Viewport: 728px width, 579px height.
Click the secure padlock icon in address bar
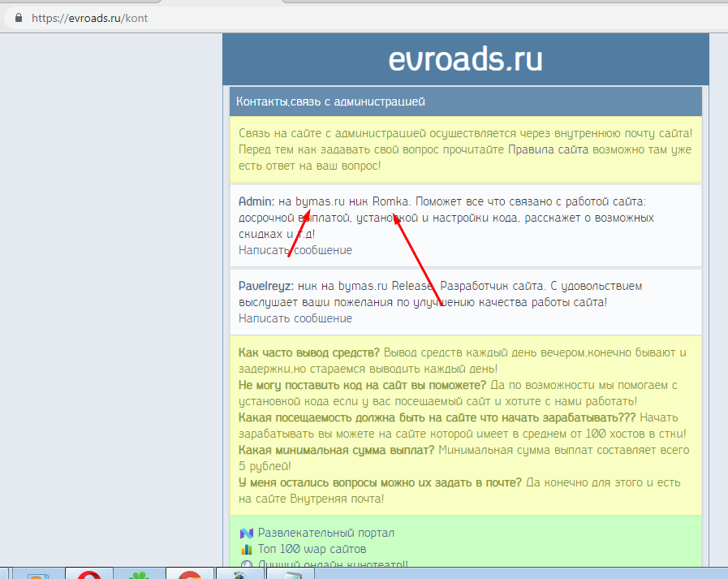(x=19, y=18)
